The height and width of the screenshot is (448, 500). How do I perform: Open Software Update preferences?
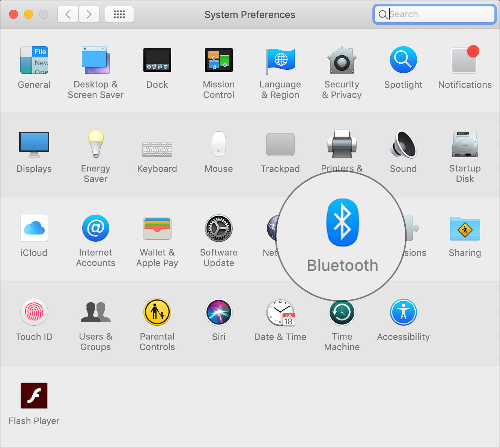click(x=218, y=229)
